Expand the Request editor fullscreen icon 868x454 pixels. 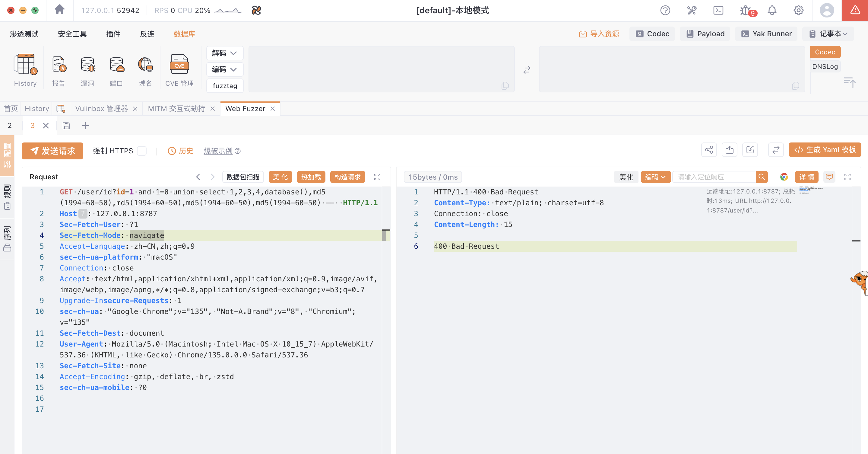[377, 177]
